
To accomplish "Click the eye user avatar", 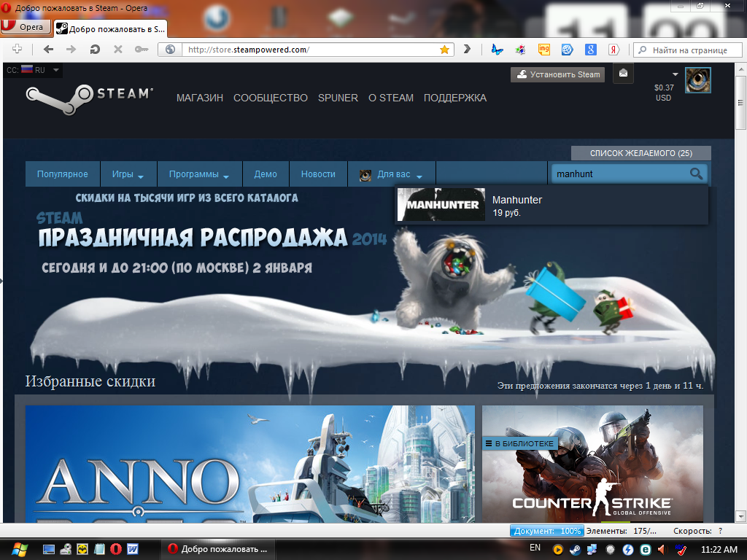I will [698, 80].
